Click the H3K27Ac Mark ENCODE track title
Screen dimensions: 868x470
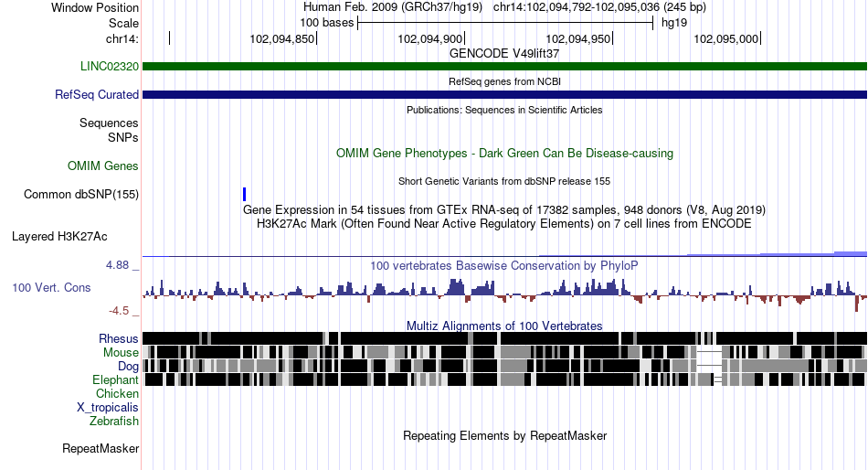504,224
